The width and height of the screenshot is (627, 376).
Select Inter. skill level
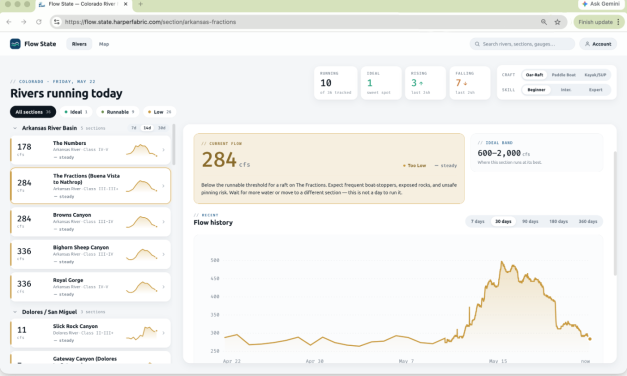pos(565,90)
